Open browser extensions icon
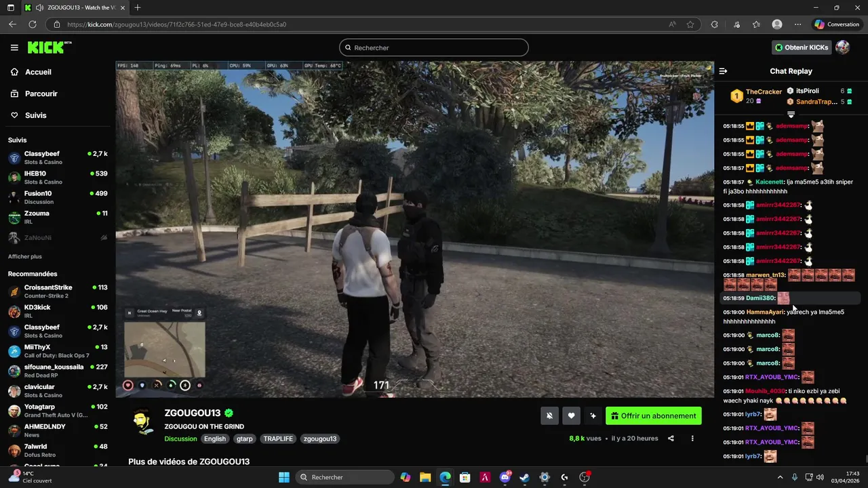Image resolution: width=868 pixels, height=488 pixels. pos(714,24)
